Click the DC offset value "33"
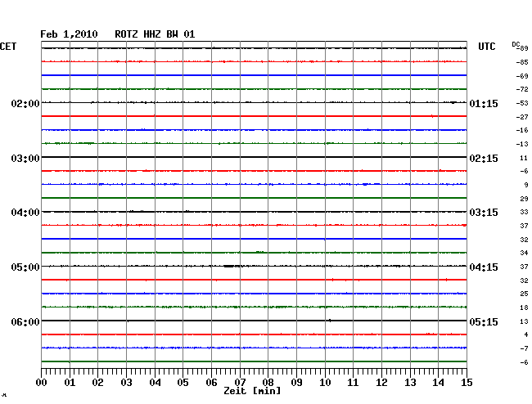Image resolution: width=532 pixels, height=404 pixels. click(x=524, y=212)
